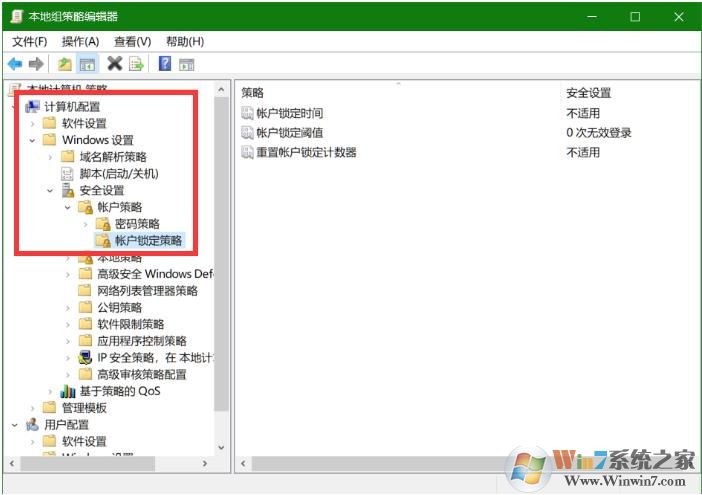This screenshot has height=495, width=702.
Task: Click the tree pane scroll down arrow
Action: [x=221, y=447]
